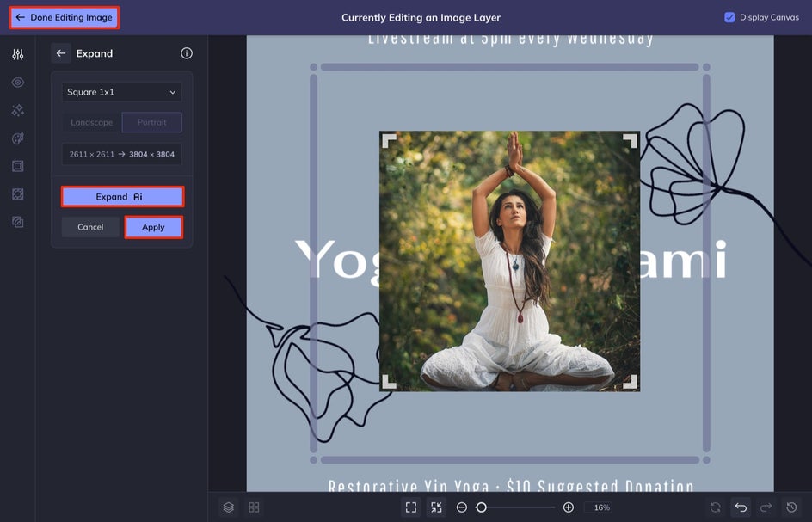Viewport: 812px width, 522px height.
Task: Click the reset rotate icon
Action: (715, 507)
